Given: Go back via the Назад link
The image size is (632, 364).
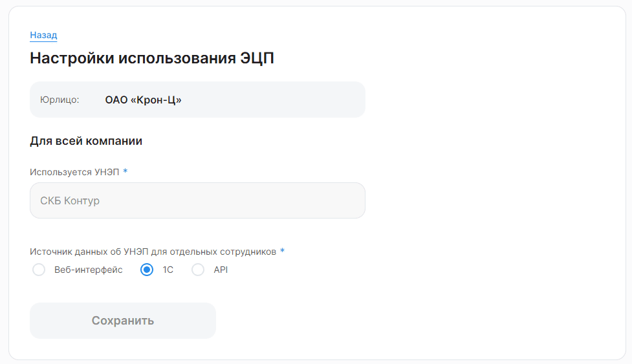Looking at the screenshot, I should point(43,35).
